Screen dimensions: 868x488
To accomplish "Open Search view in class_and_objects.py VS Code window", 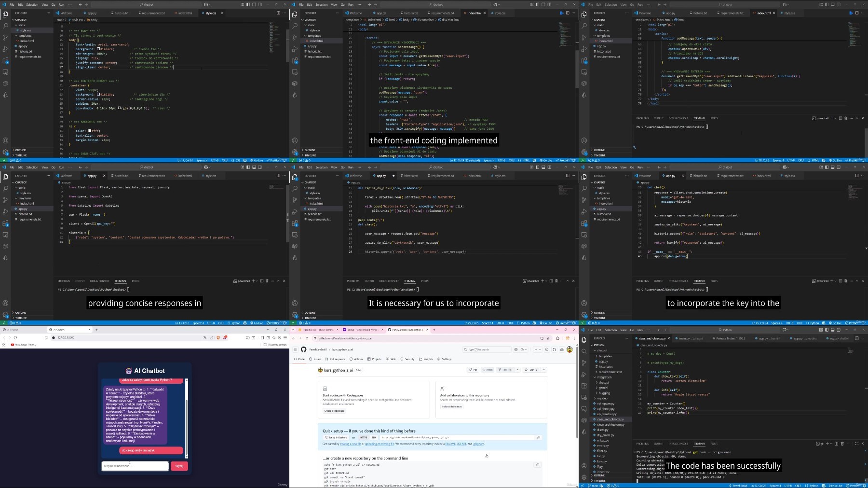I will 584,351.
